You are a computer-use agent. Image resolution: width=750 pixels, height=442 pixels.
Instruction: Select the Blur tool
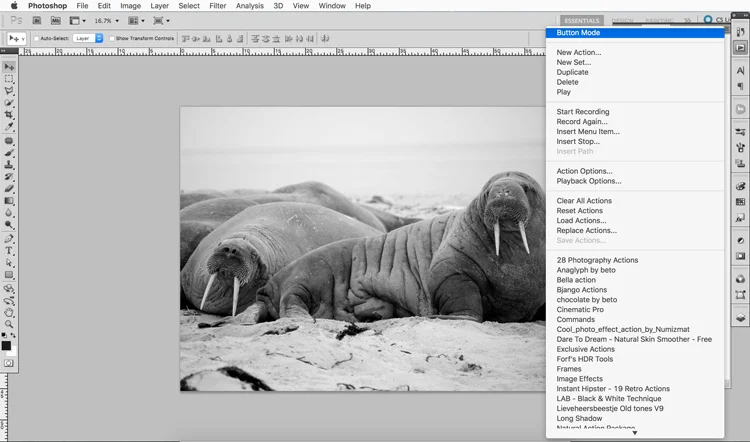click(x=9, y=213)
